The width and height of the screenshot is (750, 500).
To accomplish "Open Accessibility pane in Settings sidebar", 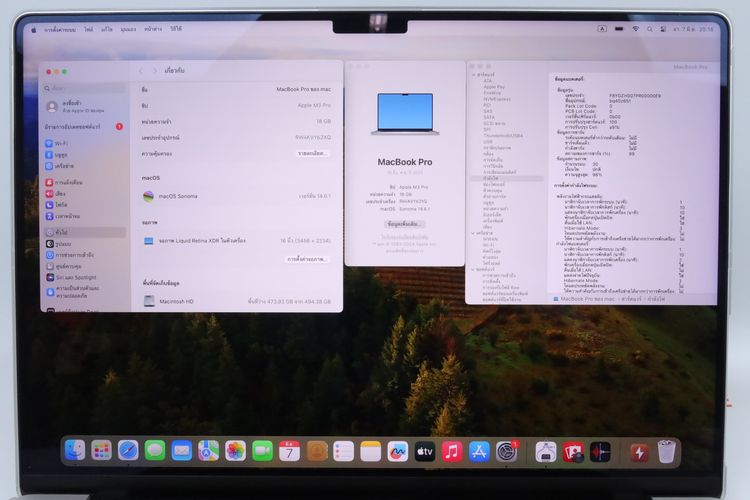I will click(85, 255).
